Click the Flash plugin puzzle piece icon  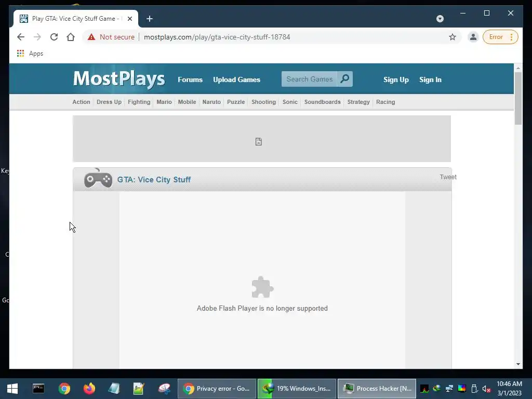262,287
